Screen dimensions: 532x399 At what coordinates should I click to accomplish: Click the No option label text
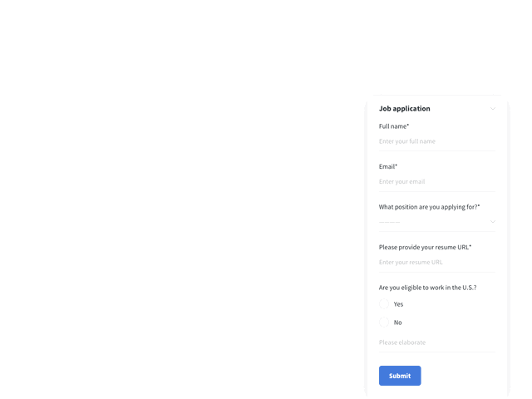pyautogui.click(x=397, y=323)
